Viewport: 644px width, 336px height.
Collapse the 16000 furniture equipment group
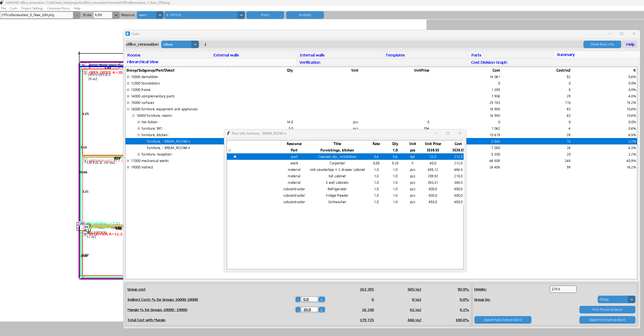pyautogui.click(x=128, y=109)
